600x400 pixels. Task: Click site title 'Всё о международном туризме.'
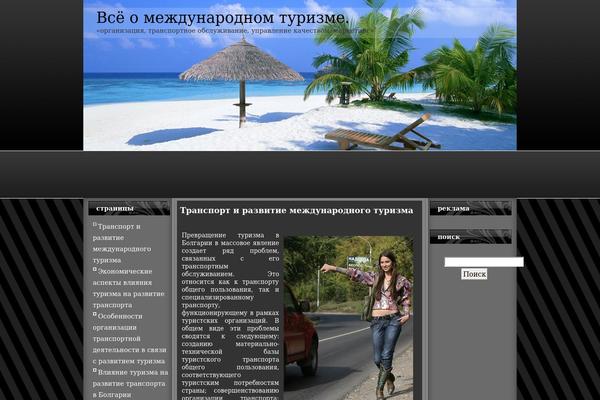coord(222,18)
